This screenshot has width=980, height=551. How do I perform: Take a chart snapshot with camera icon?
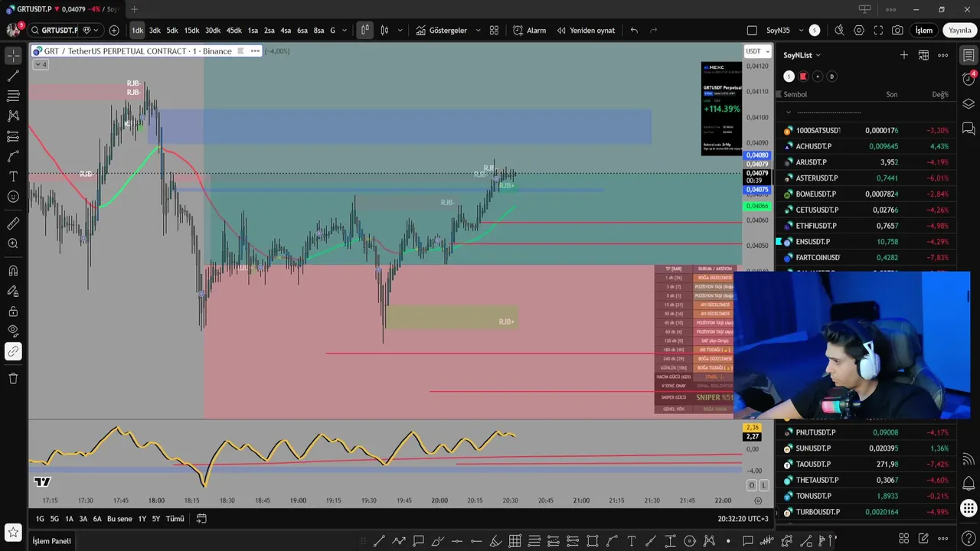click(897, 31)
